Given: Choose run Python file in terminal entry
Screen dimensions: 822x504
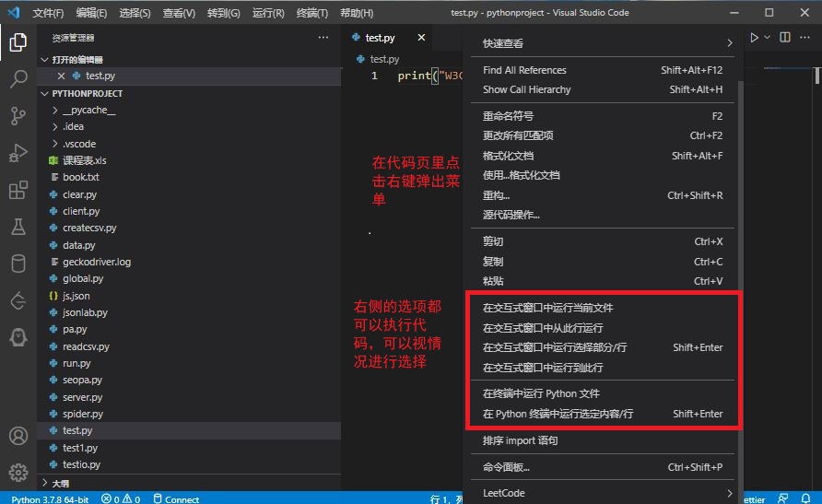Looking at the screenshot, I should tap(602, 393).
